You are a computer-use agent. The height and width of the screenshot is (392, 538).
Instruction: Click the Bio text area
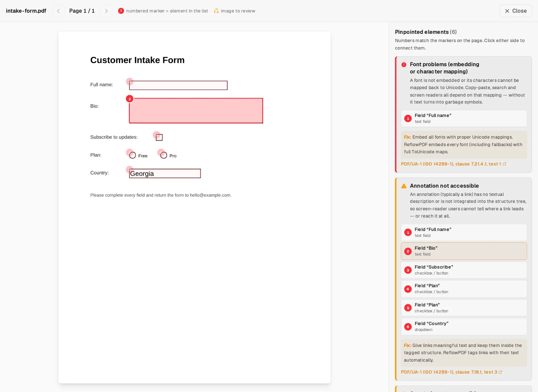196,111
